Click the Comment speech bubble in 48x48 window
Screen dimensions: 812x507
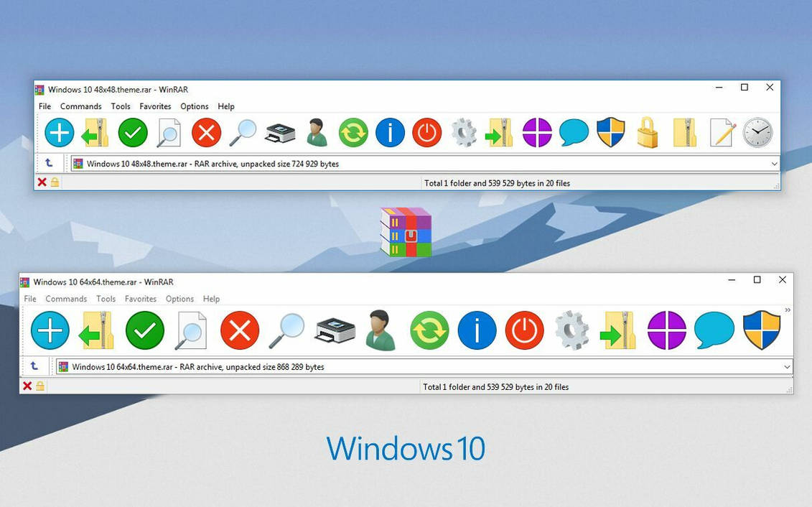[574, 133]
